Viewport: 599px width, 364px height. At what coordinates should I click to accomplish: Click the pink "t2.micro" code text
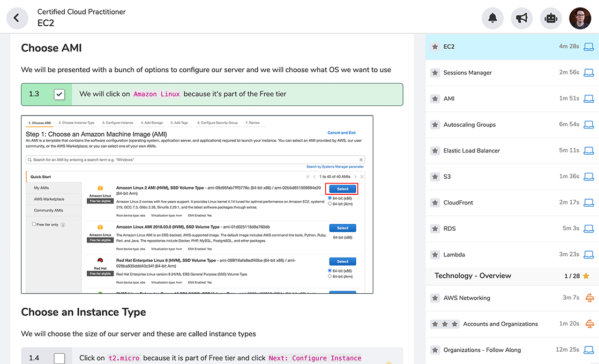pyautogui.click(x=124, y=358)
